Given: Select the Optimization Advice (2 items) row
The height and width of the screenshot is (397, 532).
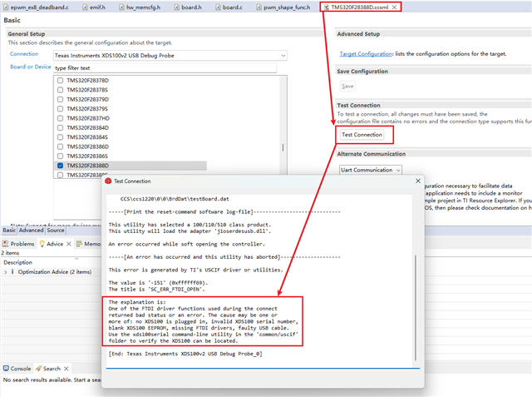Looking at the screenshot, I should coord(52,272).
